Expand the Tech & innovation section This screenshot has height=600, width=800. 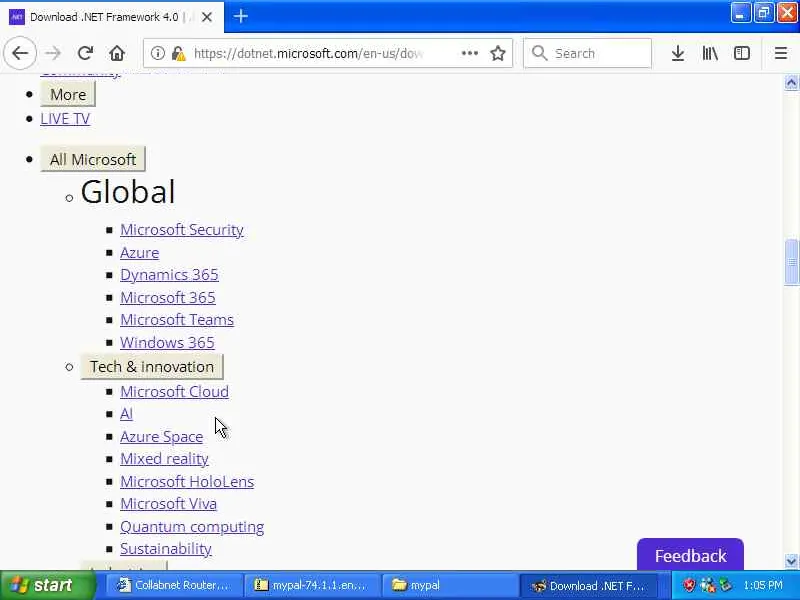pyautogui.click(x=152, y=367)
